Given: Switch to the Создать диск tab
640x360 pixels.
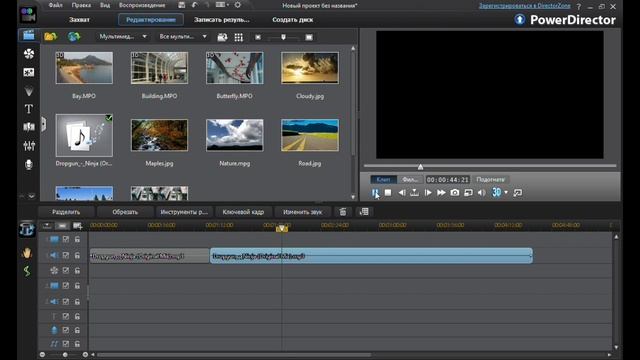Looking at the screenshot, I should tap(293, 20).
